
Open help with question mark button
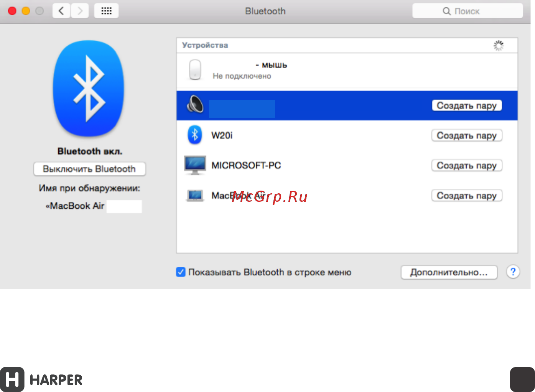pyautogui.click(x=513, y=272)
